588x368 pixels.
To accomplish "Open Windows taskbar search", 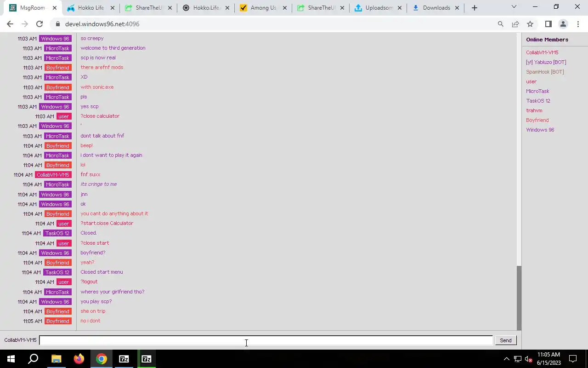I will pyautogui.click(x=33, y=359).
